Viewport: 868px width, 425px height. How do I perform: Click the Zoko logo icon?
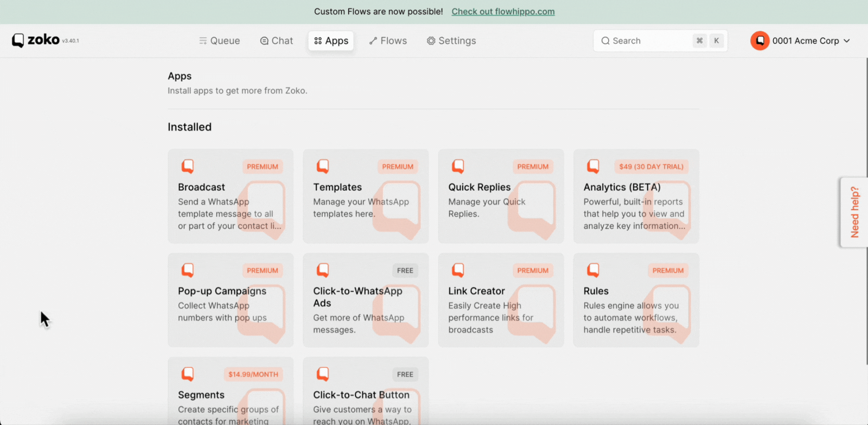[18, 40]
